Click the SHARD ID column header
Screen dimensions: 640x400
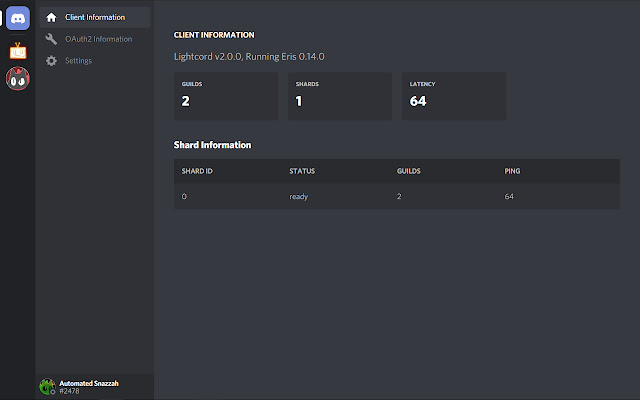197,171
